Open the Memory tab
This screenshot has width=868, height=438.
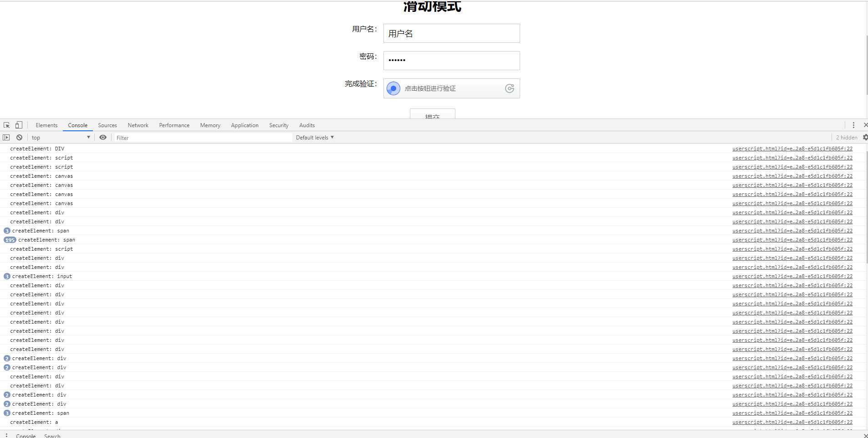click(210, 125)
